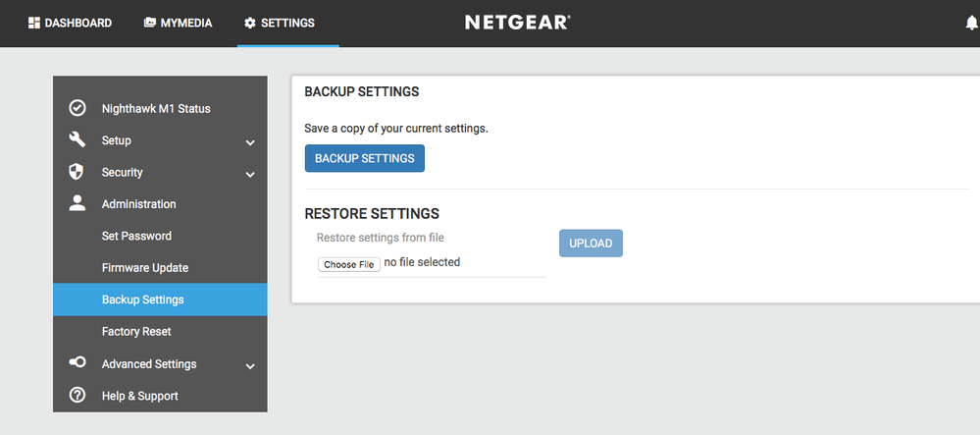
Task: Click the MyMedia picture icon
Action: pos(149,23)
